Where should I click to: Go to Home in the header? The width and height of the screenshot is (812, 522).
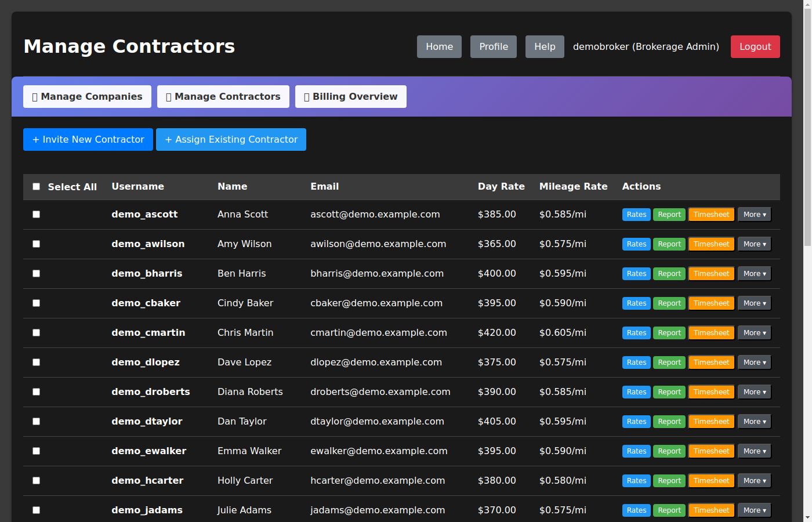439,46
